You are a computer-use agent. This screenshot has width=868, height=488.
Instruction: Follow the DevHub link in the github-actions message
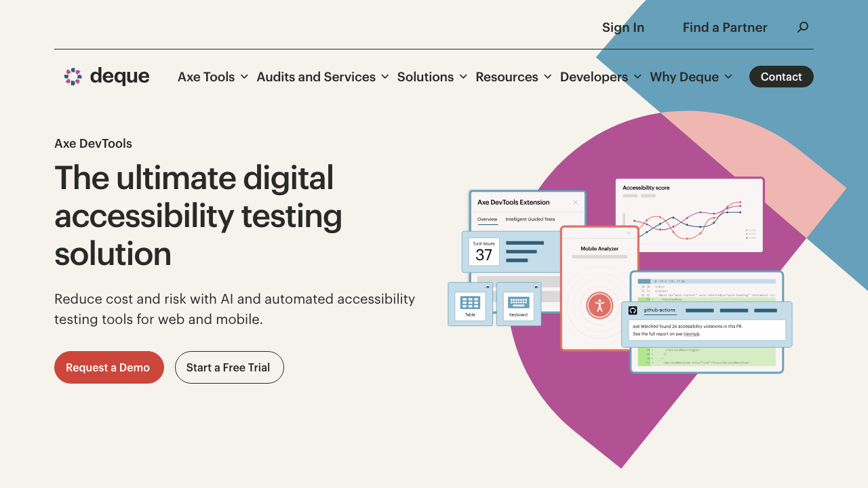(x=692, y=333)
